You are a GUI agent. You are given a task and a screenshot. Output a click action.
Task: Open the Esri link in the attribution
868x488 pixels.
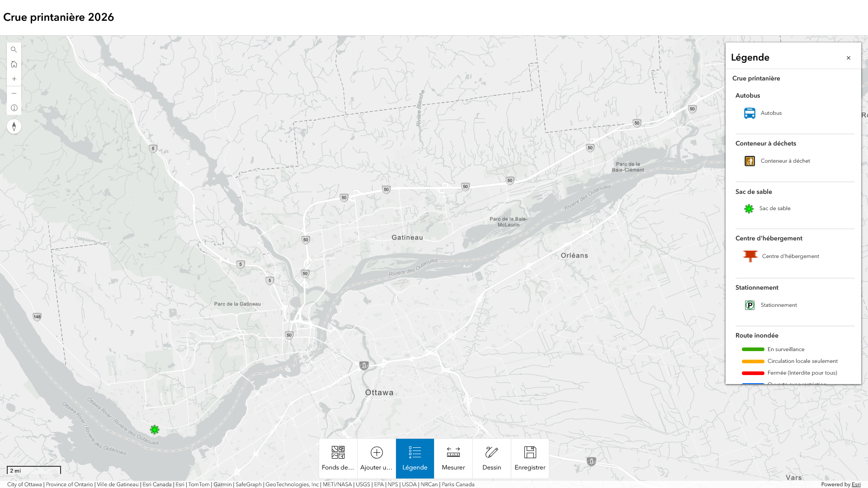[x=856, y=484]
